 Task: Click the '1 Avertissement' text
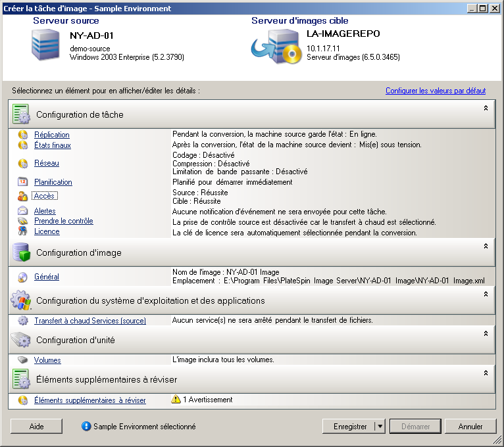(208, 400)
